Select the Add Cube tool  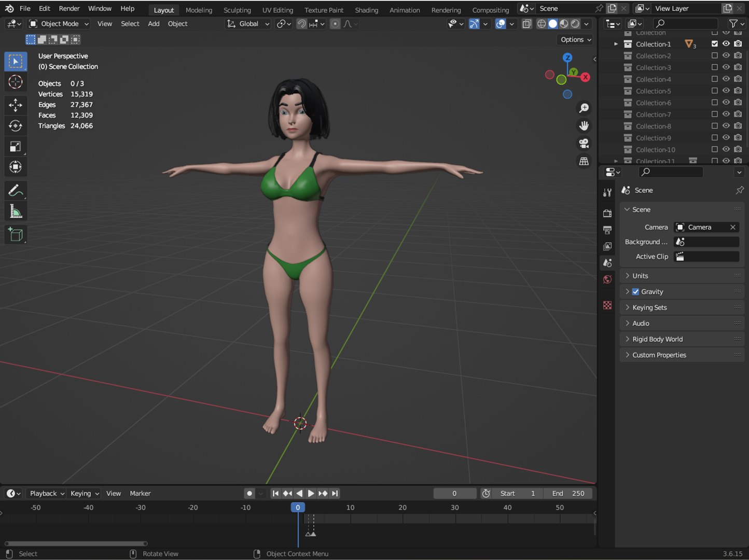click(16, 235)
